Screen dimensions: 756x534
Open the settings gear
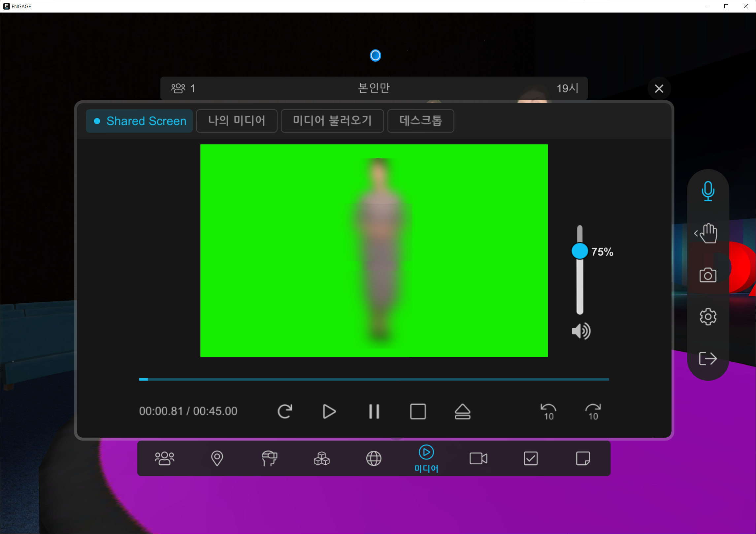pyautogui.click(x=708, y=317)
